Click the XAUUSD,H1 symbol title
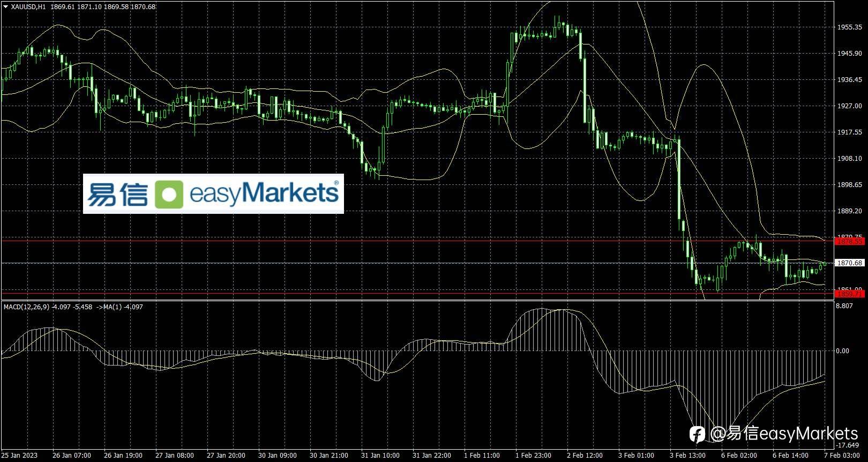 tap(28, 7)
